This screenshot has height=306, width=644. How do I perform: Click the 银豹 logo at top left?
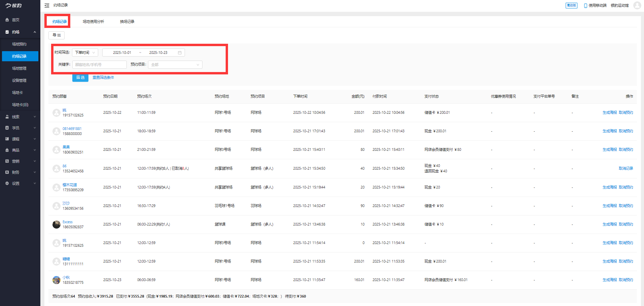[x=14, y=5]
